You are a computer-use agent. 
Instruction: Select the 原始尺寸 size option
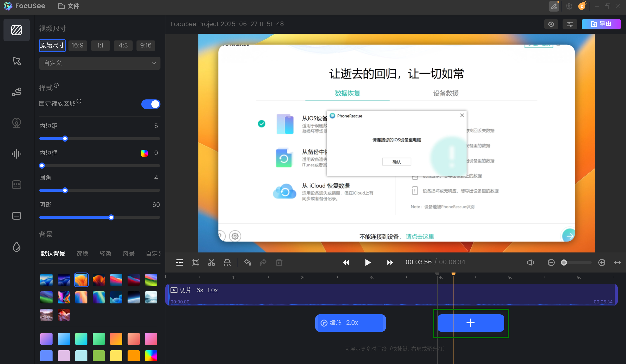click(x=52, y=45)
